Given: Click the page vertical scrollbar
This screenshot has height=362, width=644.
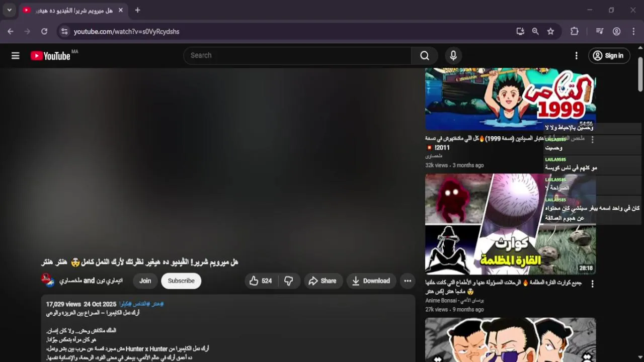Looking at the screenshot, I should 640,74.
